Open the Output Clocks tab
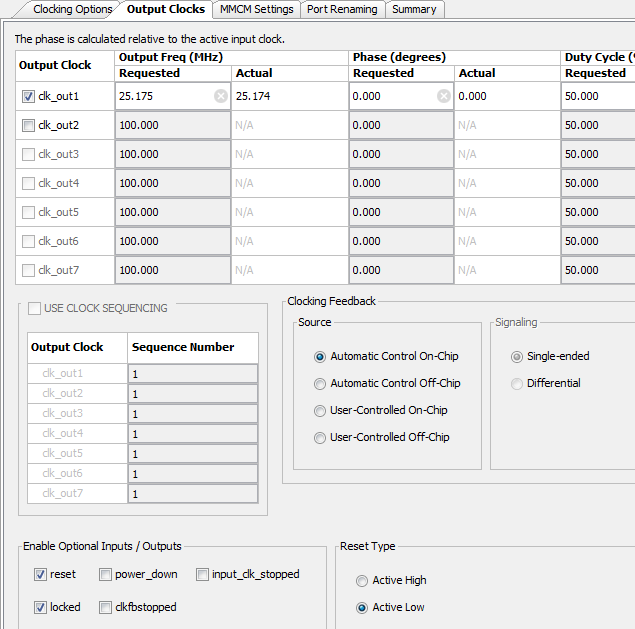This screenshot has height=629, width=635. coord(166,9)
